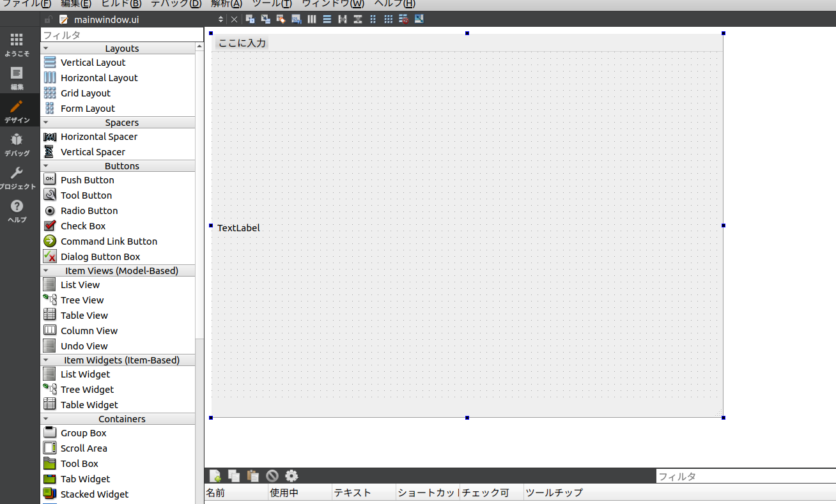Image resolution: width=836 pixels, height=504 pixels.
Task: Click the Adjust Size toolbar icon
Action: pyautogui.click(x=419, y=19)
